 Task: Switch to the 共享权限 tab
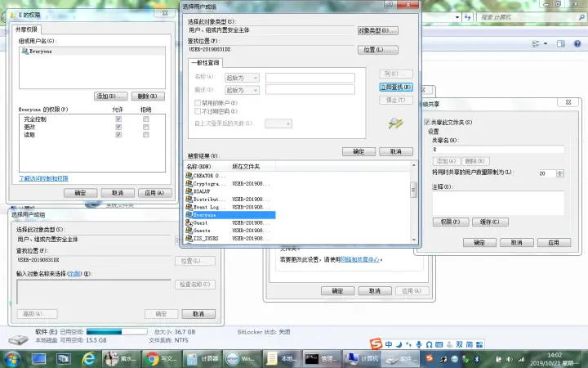[x=26, y=29]
